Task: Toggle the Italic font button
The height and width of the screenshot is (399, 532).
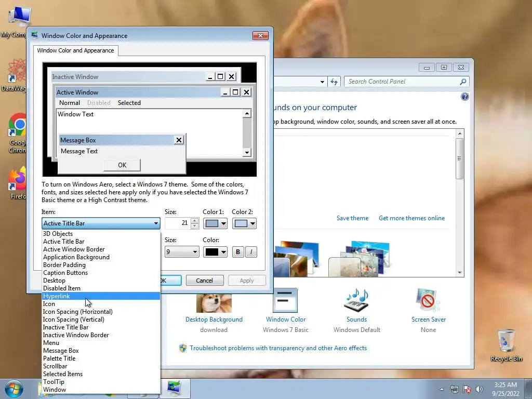Action: click(x=251, y=252)
